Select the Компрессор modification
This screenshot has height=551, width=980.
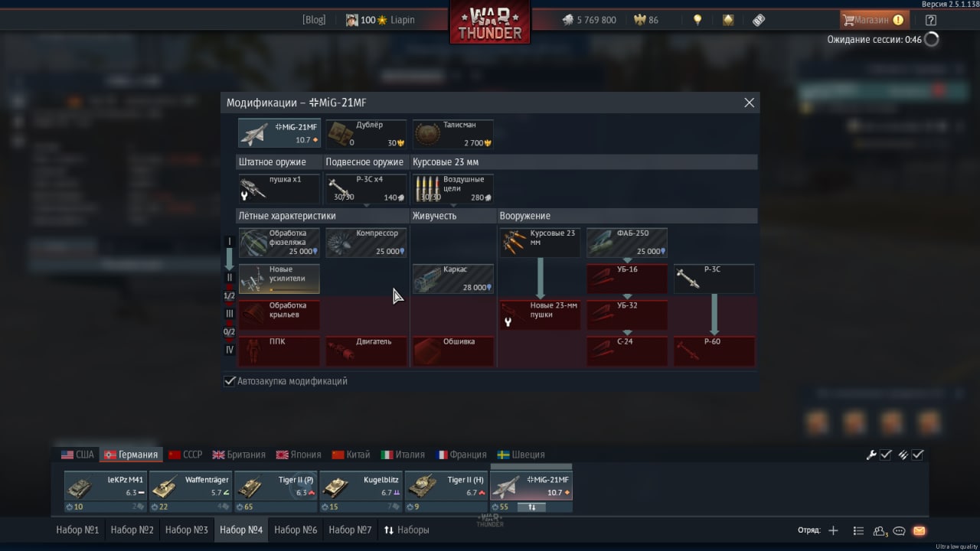click(x=366, y=243)
